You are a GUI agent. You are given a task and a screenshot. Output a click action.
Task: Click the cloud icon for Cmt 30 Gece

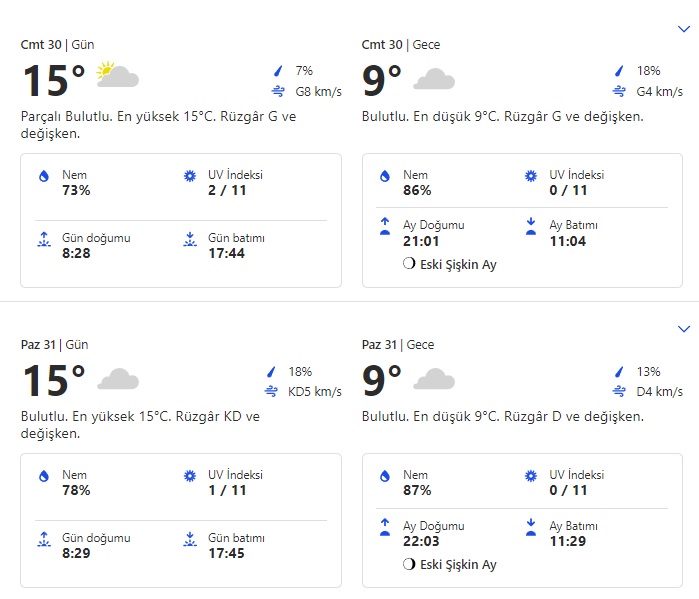pyautogui.click(x=434, y=78)
